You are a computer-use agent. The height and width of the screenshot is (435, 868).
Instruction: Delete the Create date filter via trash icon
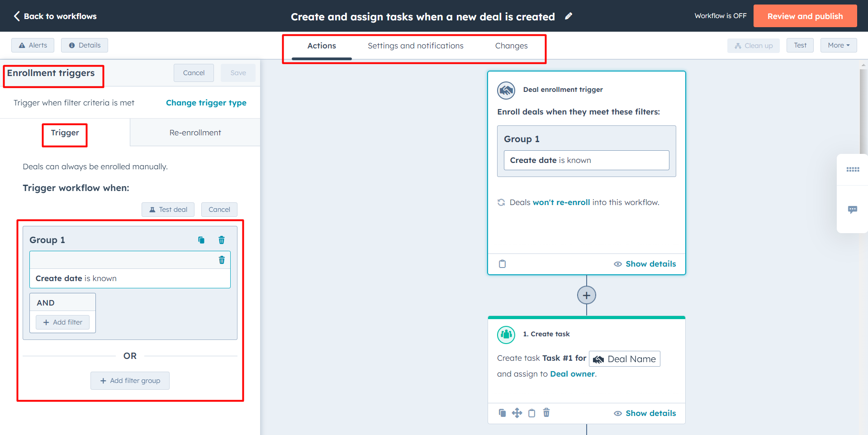point(222,260)
